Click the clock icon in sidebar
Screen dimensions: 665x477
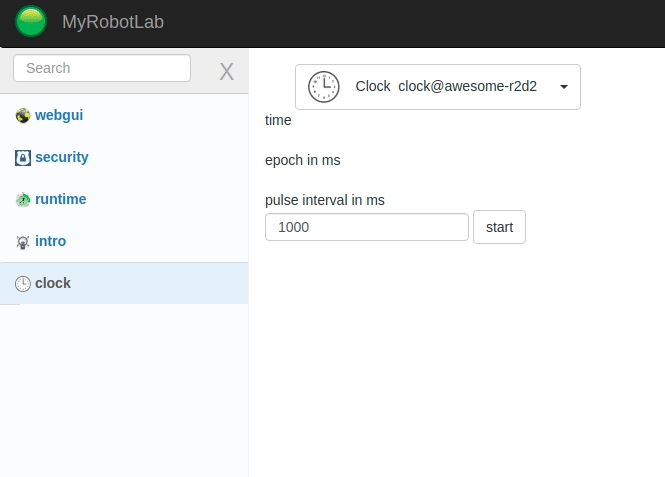tap(23, 284)
